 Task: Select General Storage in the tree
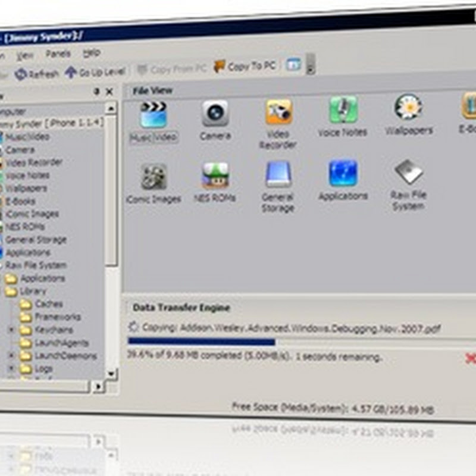[36, 240]
